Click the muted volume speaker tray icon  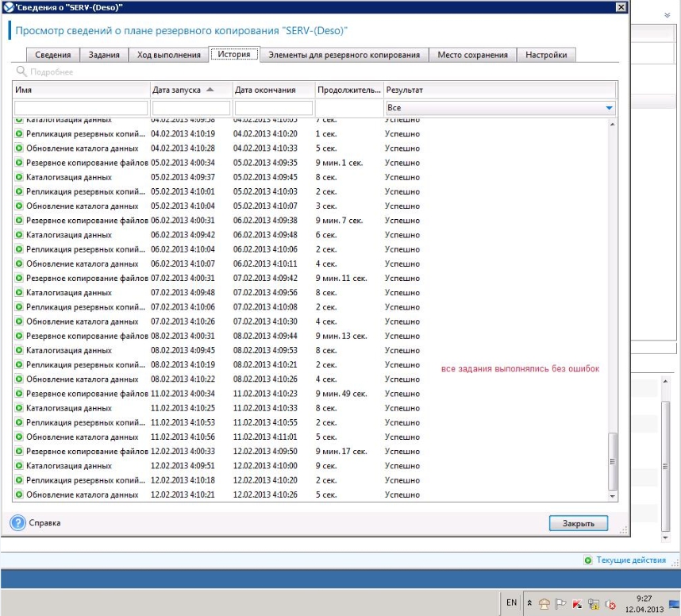[x=610, y=604]
